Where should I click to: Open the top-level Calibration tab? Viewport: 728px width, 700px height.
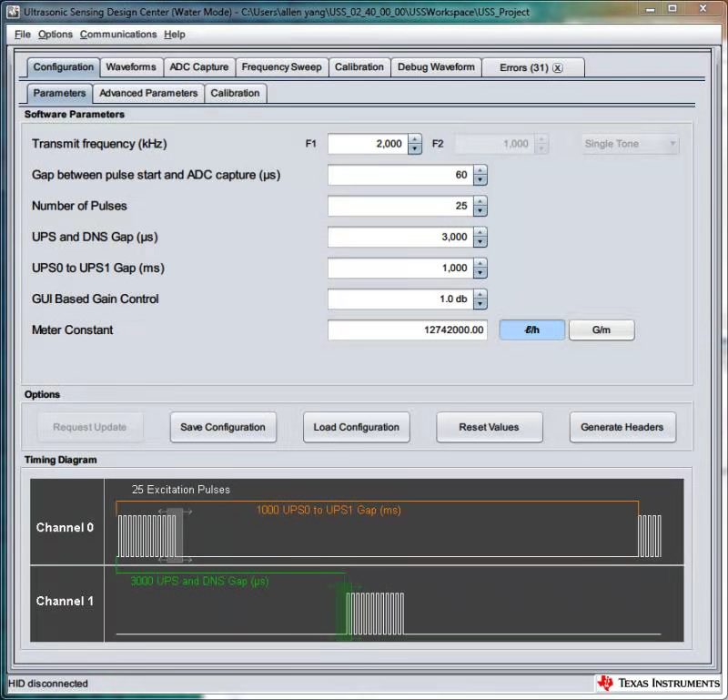coord(359,67)
